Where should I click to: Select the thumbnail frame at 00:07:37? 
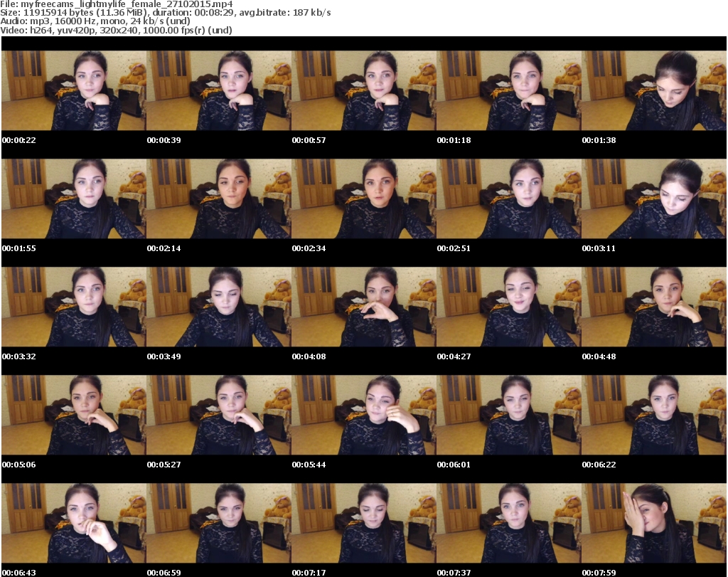pos(509,523)
